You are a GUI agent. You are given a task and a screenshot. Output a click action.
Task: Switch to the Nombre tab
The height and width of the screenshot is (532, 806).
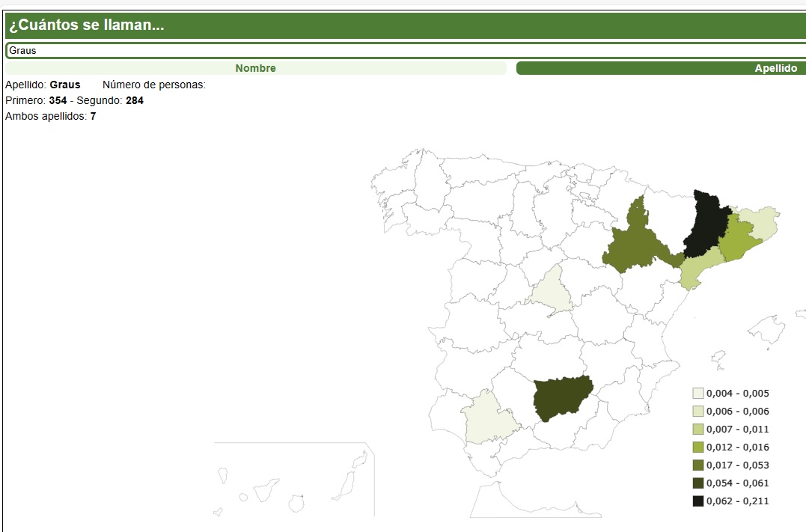(255, 68)
